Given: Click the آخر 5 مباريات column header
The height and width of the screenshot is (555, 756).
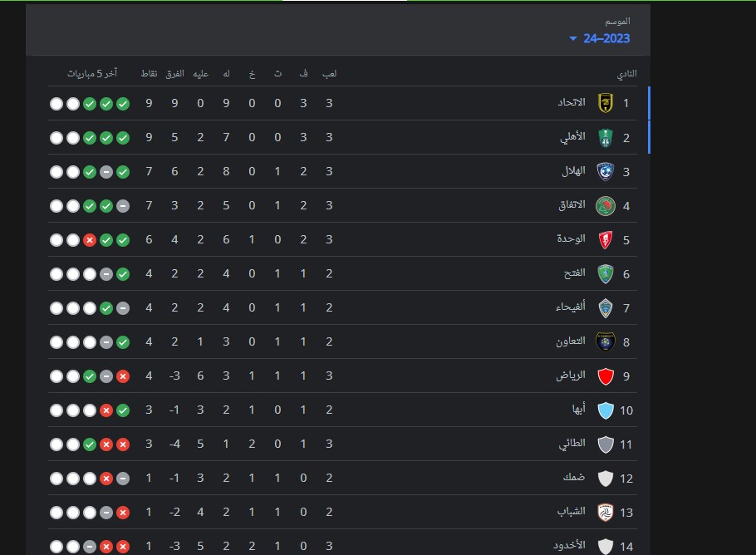Looking at the screenshot, I should point(92,73).
